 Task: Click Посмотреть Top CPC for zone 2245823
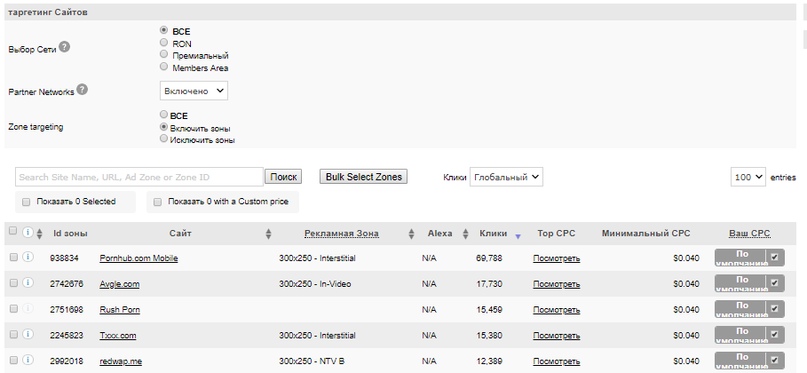click(556, 335)
